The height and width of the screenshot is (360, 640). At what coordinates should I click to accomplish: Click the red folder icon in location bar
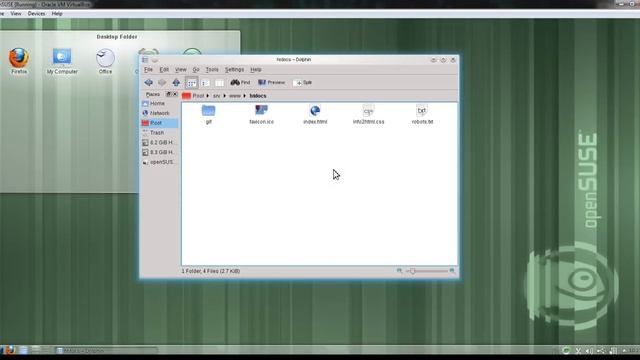(187, 96)
